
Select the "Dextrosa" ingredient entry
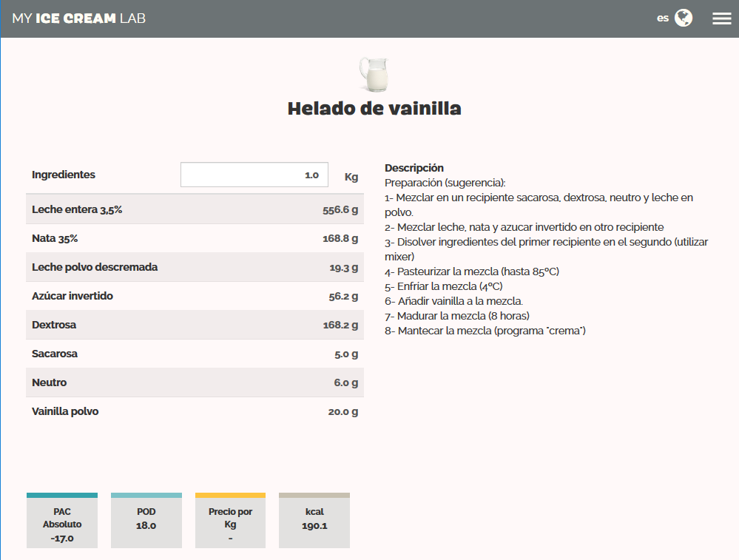click(x=195, y=325)
